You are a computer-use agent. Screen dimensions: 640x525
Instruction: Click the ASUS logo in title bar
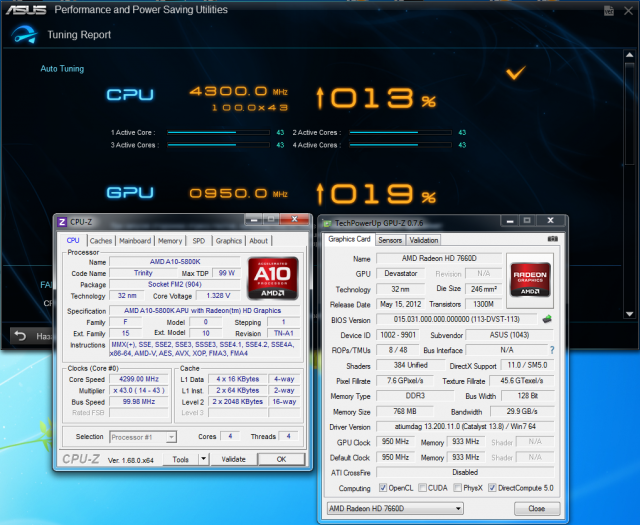coord(26,10)
